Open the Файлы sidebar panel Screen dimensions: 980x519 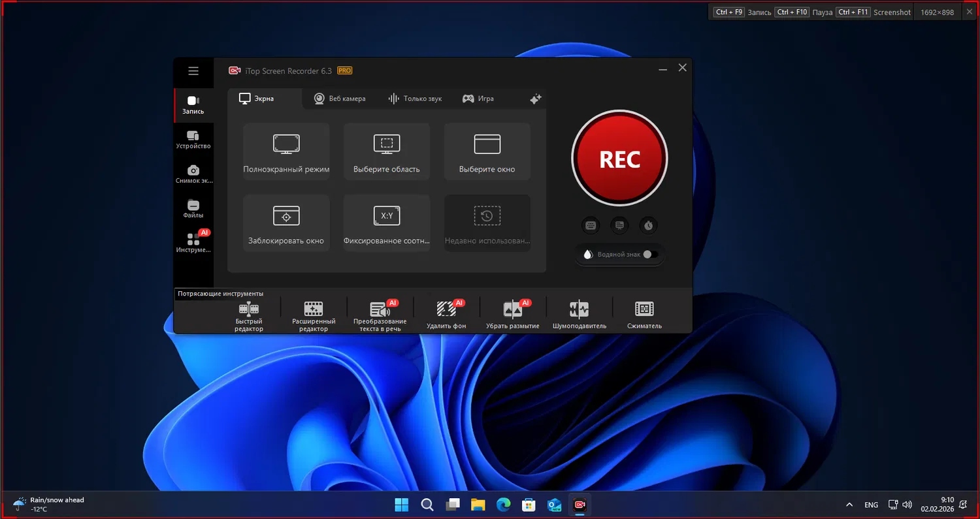193,208
